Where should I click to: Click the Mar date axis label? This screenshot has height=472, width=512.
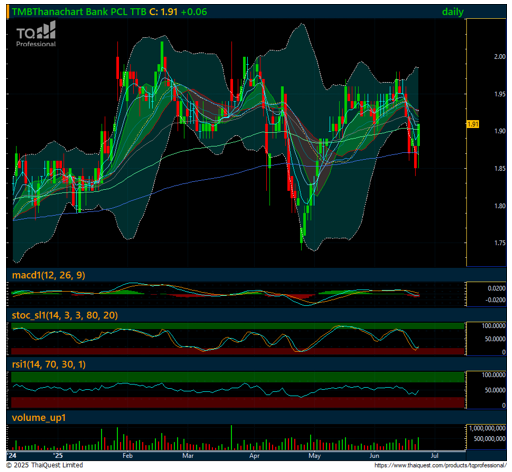point(188,456)
